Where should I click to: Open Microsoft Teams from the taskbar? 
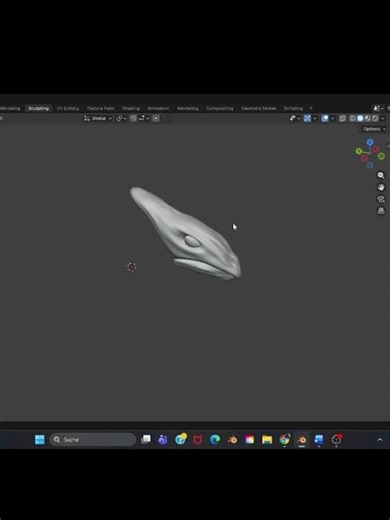click(163, 440)
